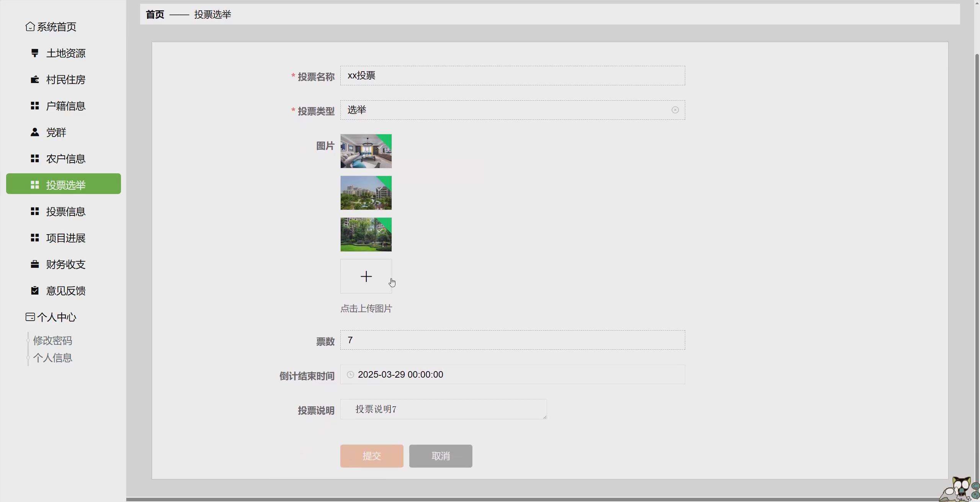This screenshot has height=502, width=980.
Task: Switch to 投票信息 in sidebar
Action: click(x=65, y=212)
